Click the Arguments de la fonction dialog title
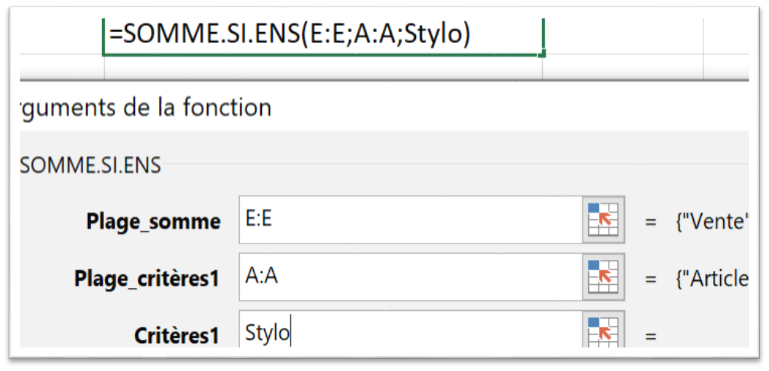The width and height of the screenshot is (769, 371). pos(146,108)
